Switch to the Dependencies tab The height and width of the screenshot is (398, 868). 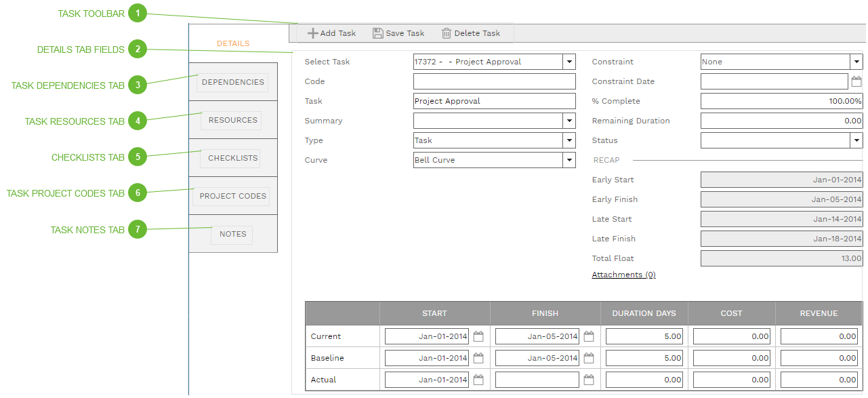click(x=232, y=81)
